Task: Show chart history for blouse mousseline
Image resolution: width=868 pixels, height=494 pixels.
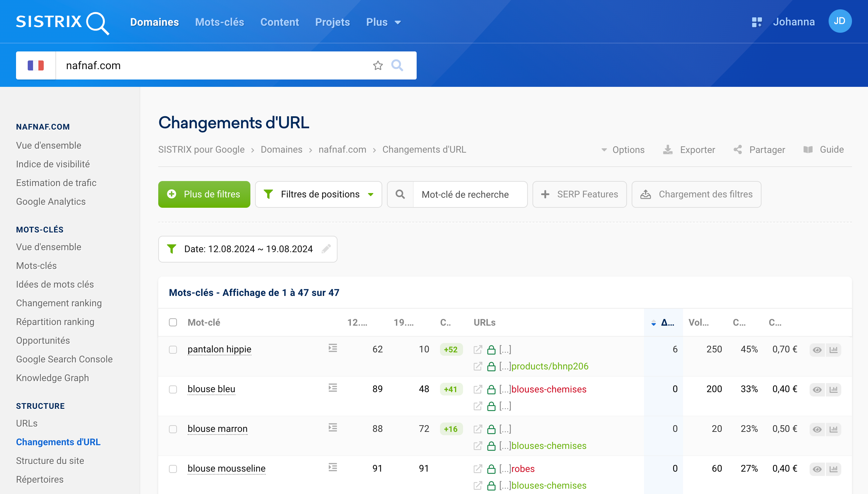Action: coord(833,469)
